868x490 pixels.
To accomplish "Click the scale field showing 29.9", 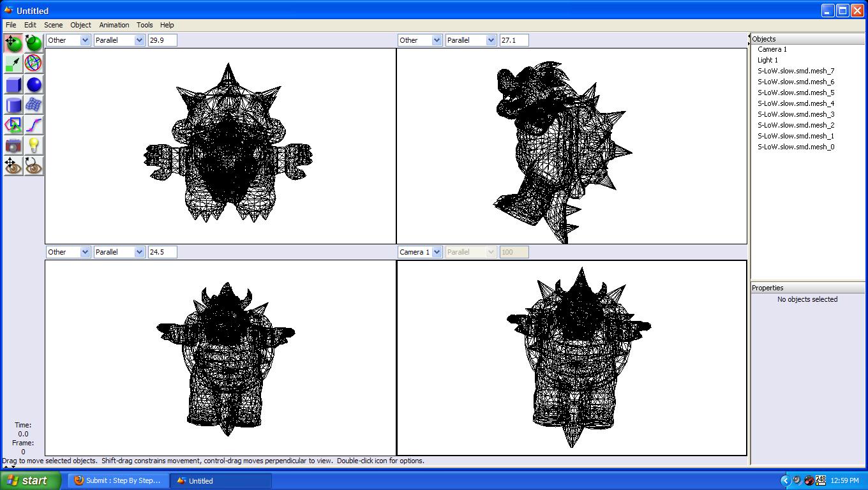I will point(162,40).
